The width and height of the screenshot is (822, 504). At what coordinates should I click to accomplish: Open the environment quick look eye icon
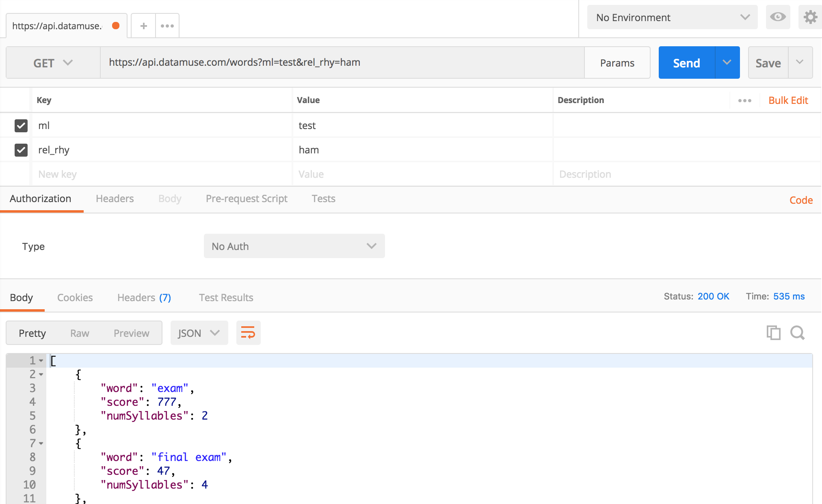pos(778,17)
